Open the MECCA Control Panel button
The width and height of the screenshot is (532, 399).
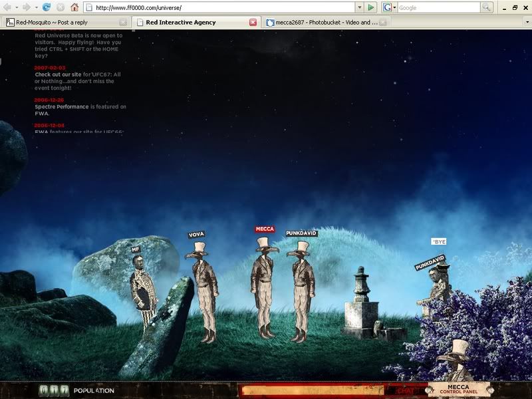(458, 390)
